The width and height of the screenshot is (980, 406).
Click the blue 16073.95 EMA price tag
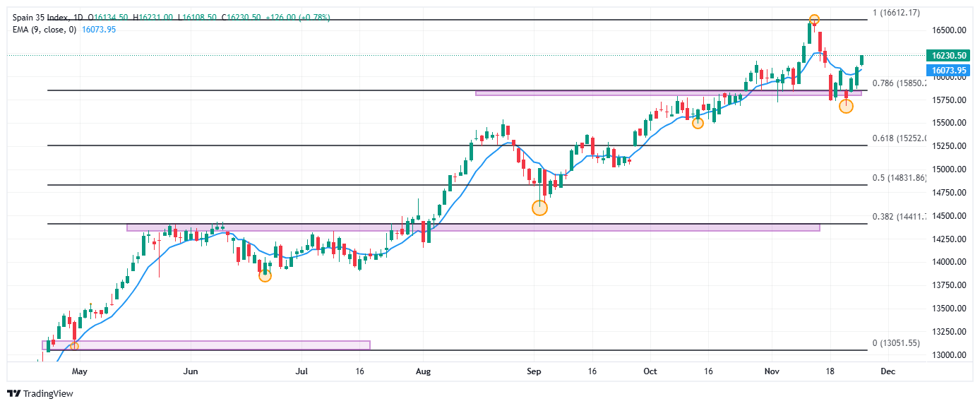(948, 71)
